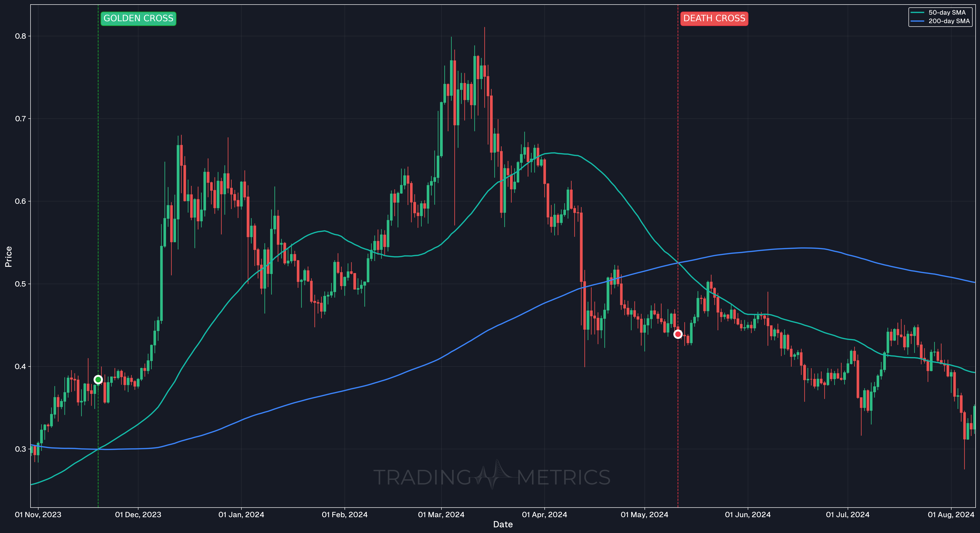Click the 01 Jul, 2024 date label
The width and height of the screenshot is (980, 533).
coord(848,515)
